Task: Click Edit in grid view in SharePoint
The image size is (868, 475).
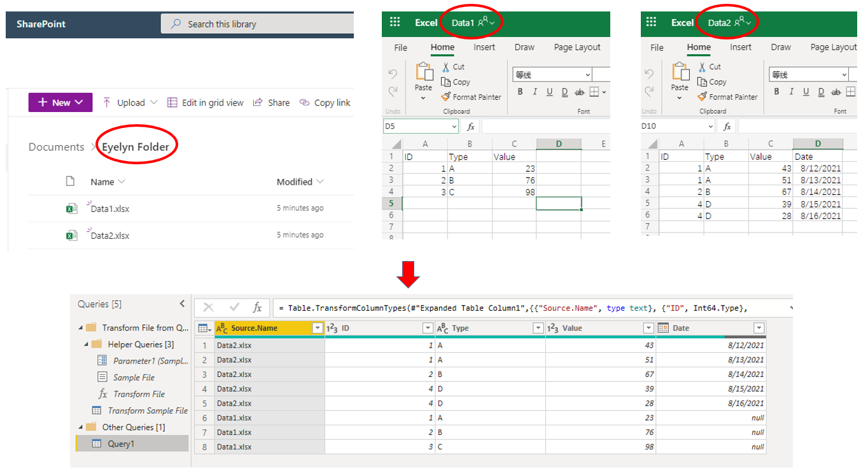Action: [205, 103]
